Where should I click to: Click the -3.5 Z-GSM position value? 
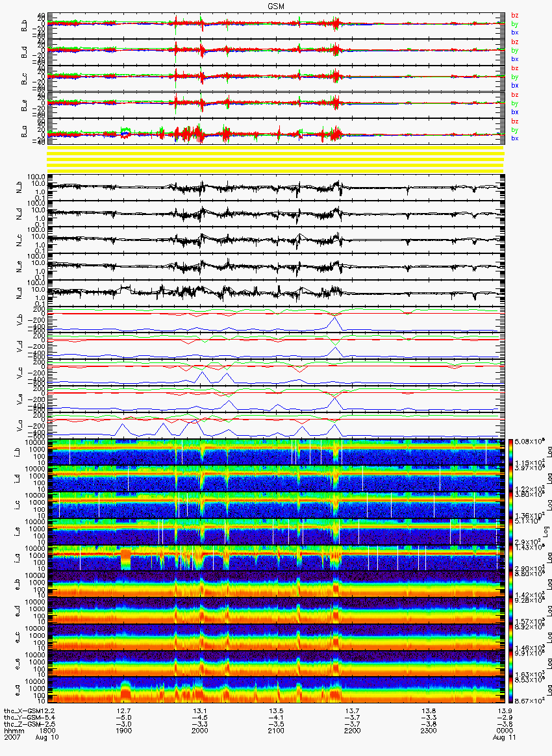pyautogui.click(x=276, y=724)
